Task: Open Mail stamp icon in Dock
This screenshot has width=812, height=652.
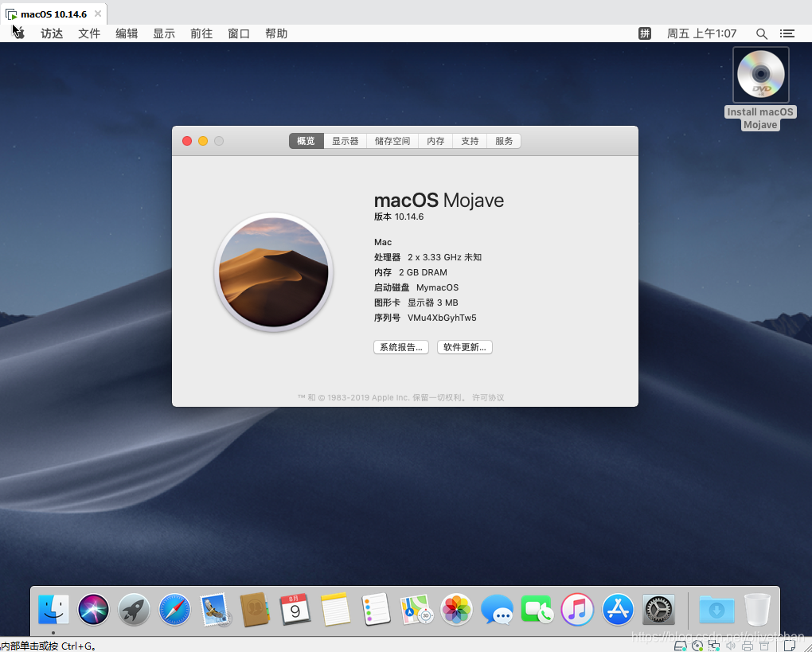Action: pyautogui.click(x=215, y=610)
